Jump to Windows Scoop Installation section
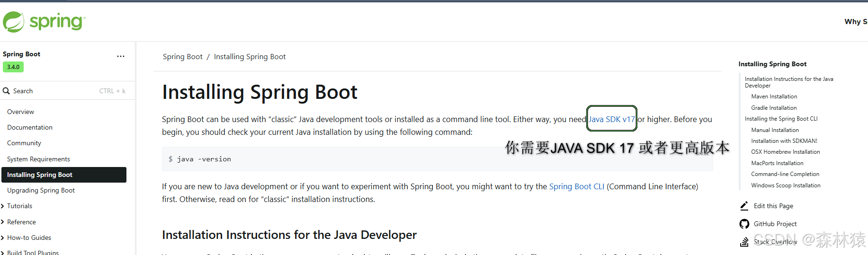 click(786, 185)
